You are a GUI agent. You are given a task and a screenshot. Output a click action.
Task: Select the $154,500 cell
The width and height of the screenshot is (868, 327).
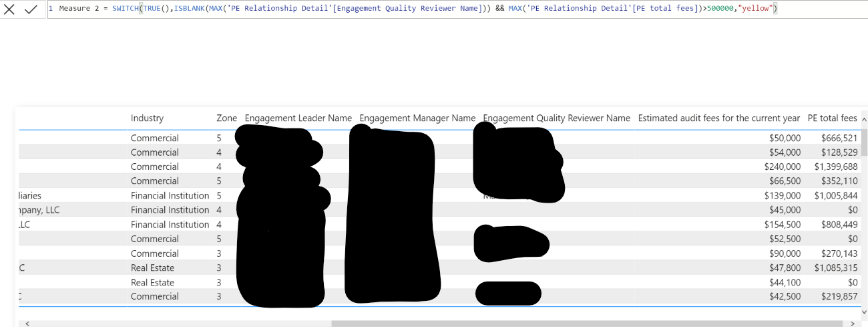[782, 225]
